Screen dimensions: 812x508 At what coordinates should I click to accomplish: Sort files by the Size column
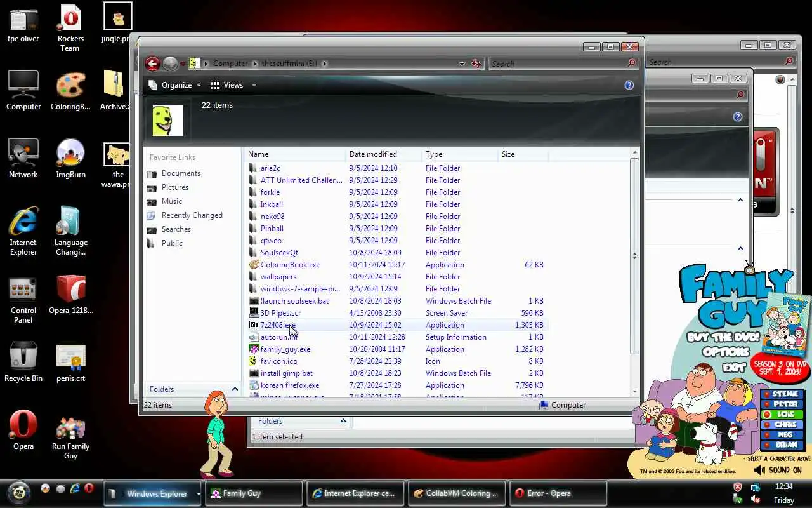point(523,154)
